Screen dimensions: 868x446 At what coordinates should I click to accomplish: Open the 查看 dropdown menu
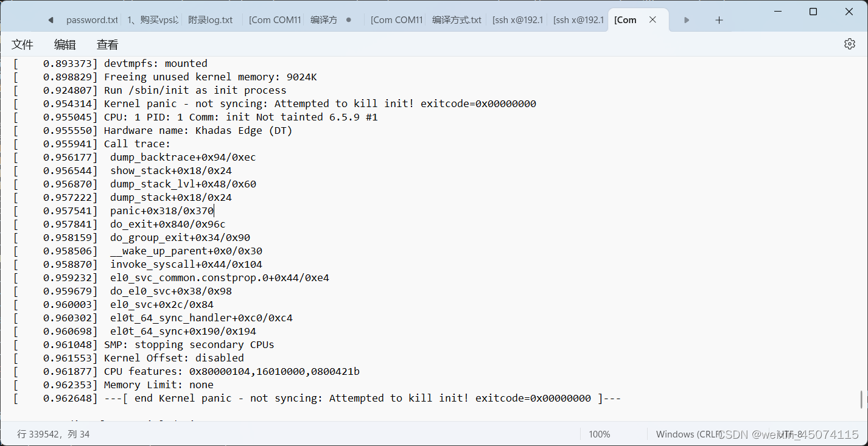tap(107, 44)
